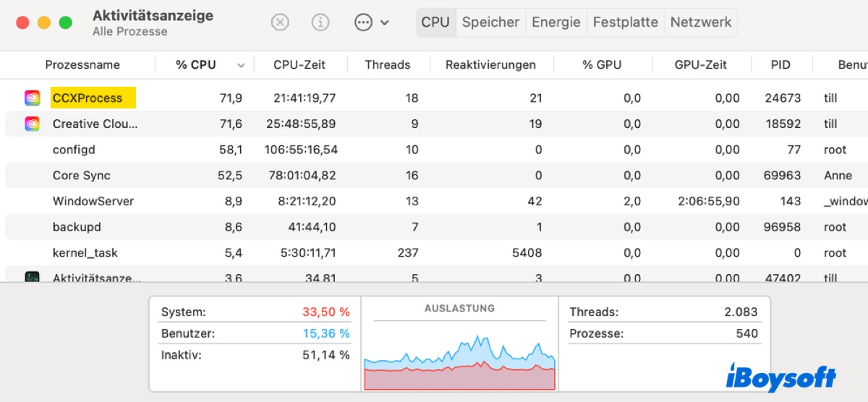Click the System 33,50 % value
The image size is (868, 402).
click(325, 312)
